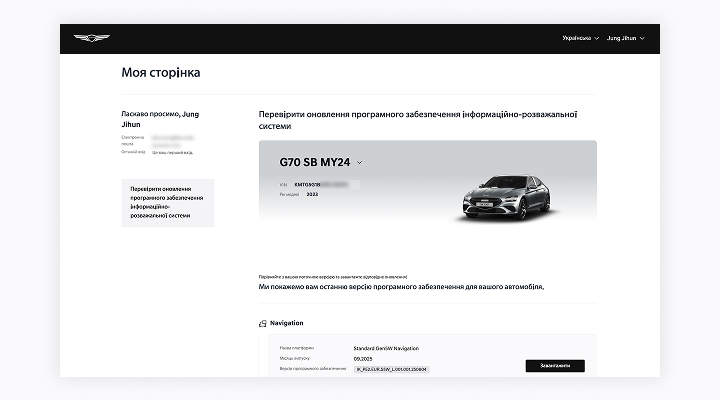This screenshot has height=400, width=720.
Task: Click the Ласкаво просимо, Jung Jihun greeting
Action: point(152,120)
